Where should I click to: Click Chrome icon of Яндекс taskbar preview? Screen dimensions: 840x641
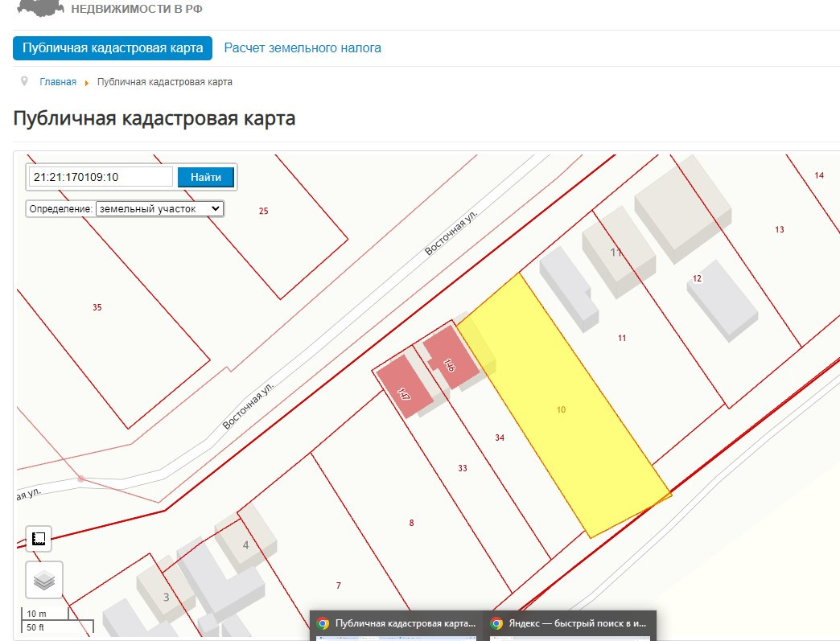(496, 623)
